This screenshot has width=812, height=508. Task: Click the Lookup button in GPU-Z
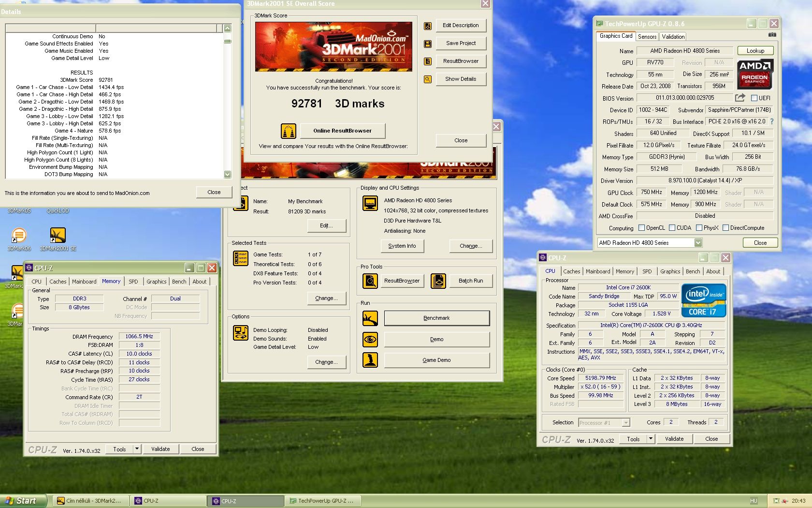pyautogui.click(x=755, y=51)
